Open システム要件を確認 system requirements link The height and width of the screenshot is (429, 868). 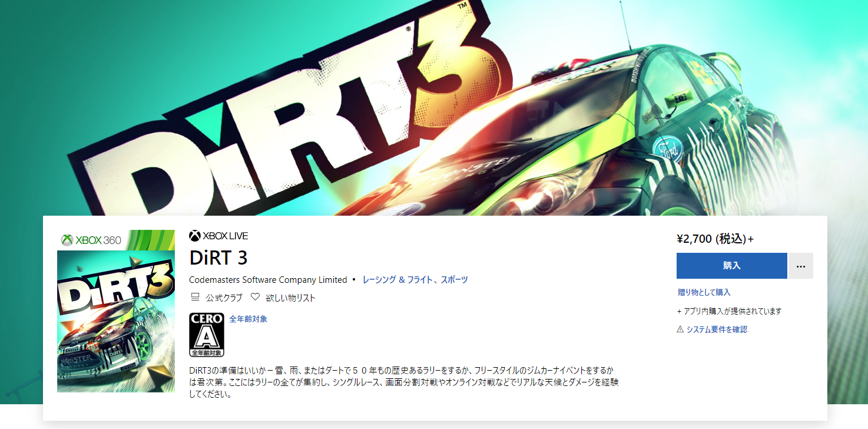click(x=717, y=329)
